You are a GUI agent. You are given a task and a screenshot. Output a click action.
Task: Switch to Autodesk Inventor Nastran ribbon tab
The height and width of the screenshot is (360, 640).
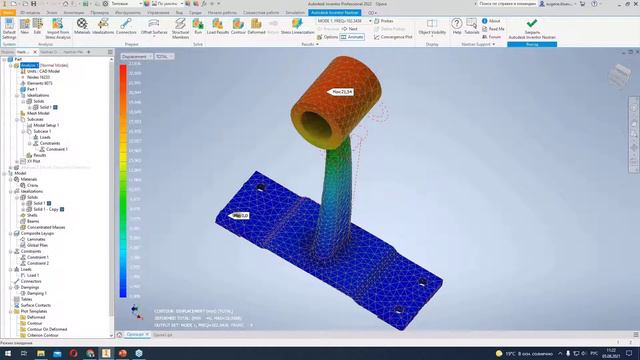(334, 13)
